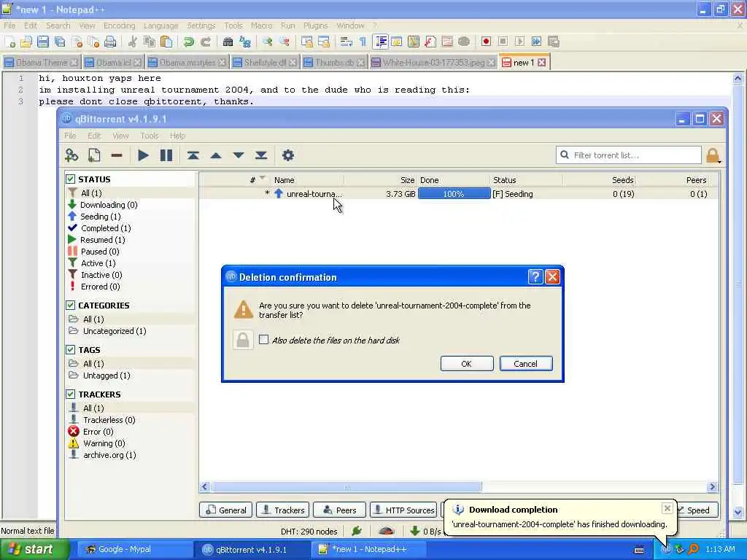Screen dimensions: 747x560
Task: Click the 100% progress bar of unreal-tournament torrent
Action: pyautogui.click(x=454, y=194)
